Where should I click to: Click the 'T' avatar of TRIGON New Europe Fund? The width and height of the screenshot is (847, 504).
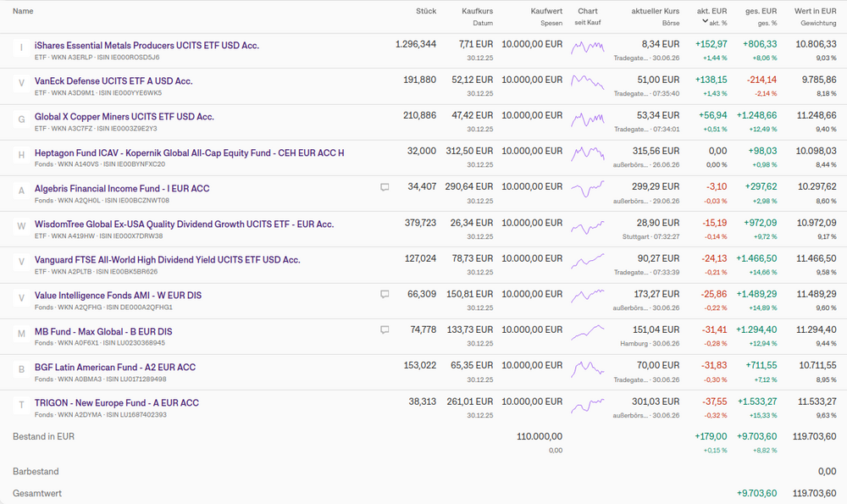(22, 405)
